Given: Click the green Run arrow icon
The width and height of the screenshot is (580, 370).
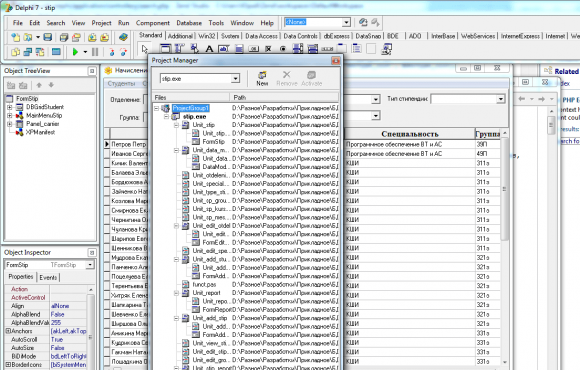Looking at the screenshot, I should (75, 52).
